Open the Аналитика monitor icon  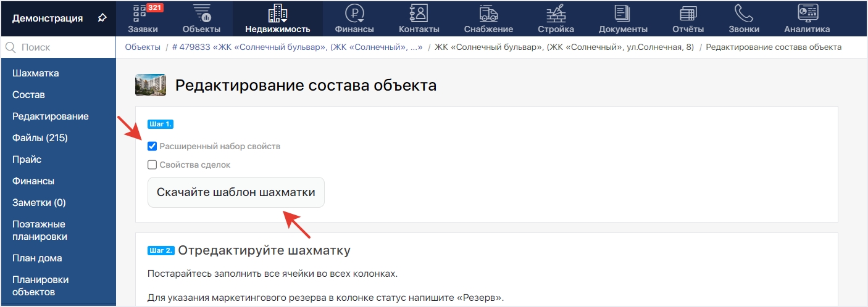tap(807, 13)
